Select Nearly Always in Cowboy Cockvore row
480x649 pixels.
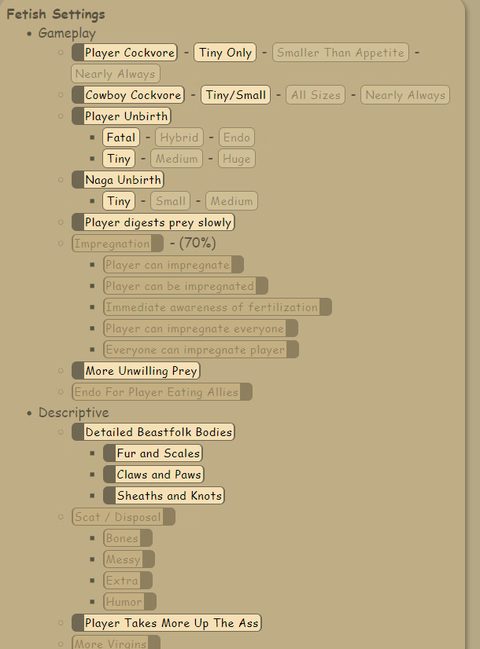tap(405, 95)
